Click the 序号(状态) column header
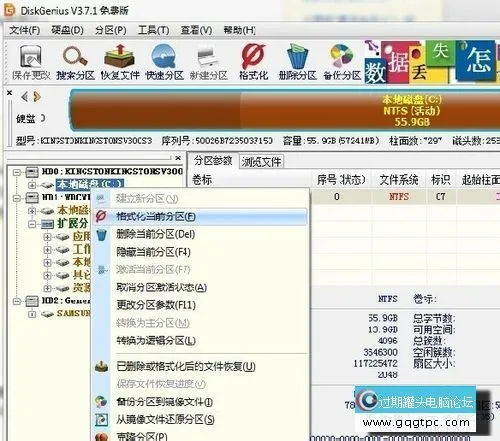The height and width of the screenshot is (441, 500). [341, 180]
